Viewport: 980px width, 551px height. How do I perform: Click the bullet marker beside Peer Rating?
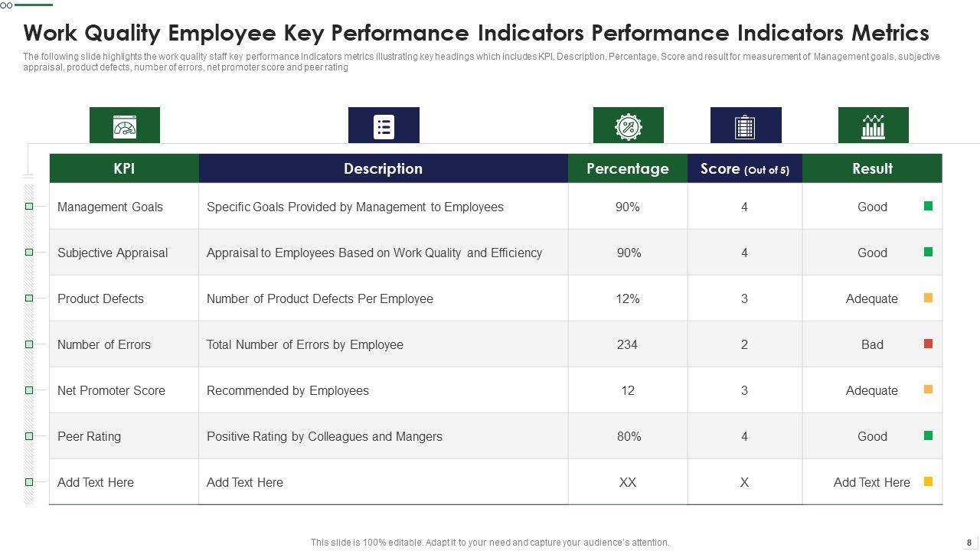(29, 436)
